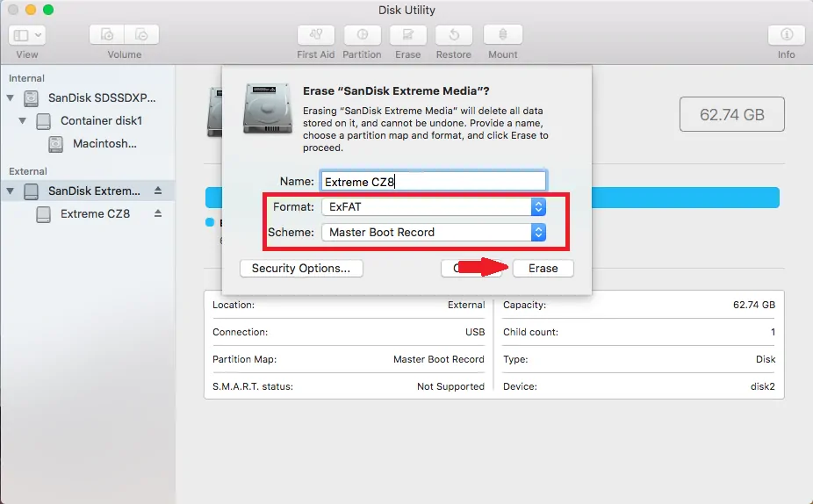The image size is (813, 504).
Task: Click the Type Disk value
Action: coord(766,359)
